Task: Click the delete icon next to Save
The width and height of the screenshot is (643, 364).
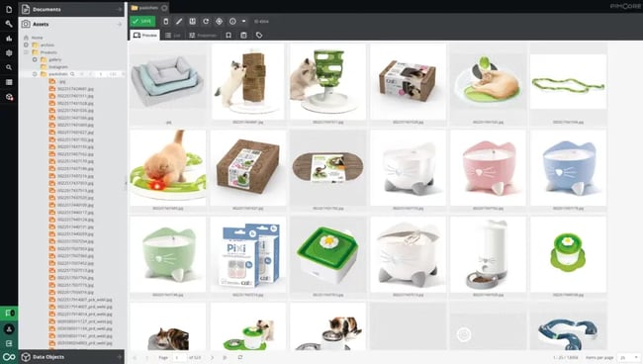Action: click(x=165, y=22)
